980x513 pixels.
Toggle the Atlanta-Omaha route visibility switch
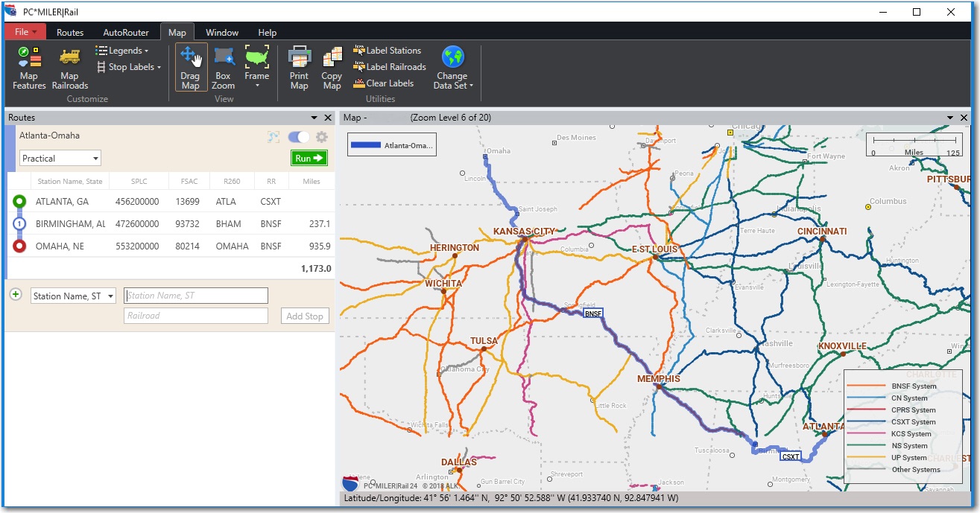pyautogui.click(x=298, y=137)
